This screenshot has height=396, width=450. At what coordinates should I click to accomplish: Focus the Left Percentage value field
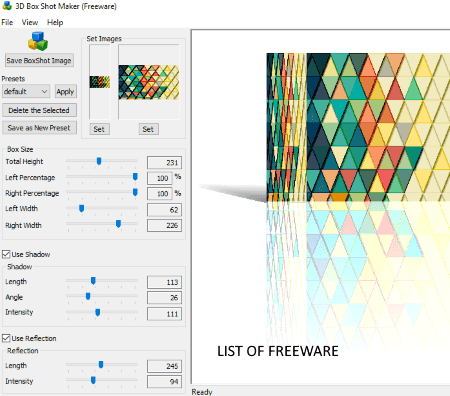pos(160,178)
